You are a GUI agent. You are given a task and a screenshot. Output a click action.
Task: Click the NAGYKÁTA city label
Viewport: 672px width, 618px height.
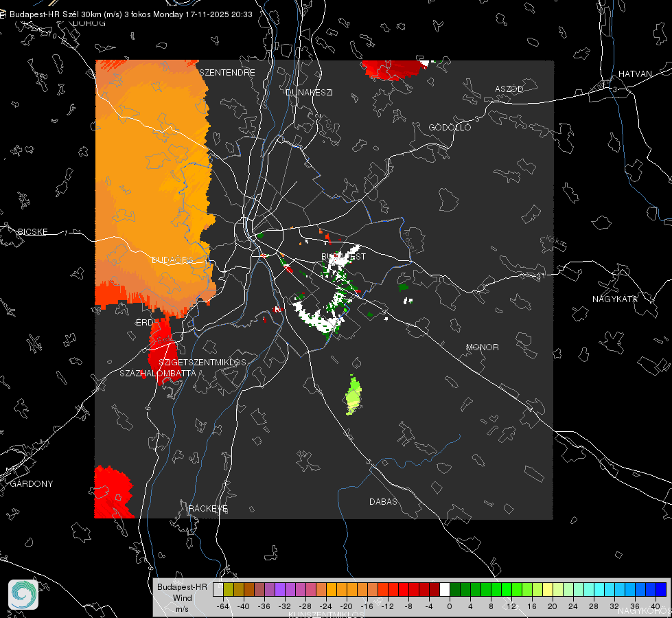pyautogui.click(x=615, y=299)
